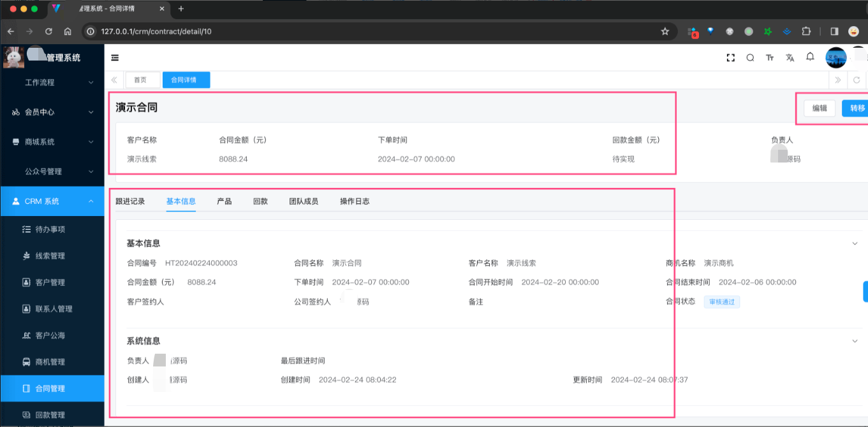This screenshot has height=427, width=868.
Task: Click the 演示商机 value
Action: 719,263
